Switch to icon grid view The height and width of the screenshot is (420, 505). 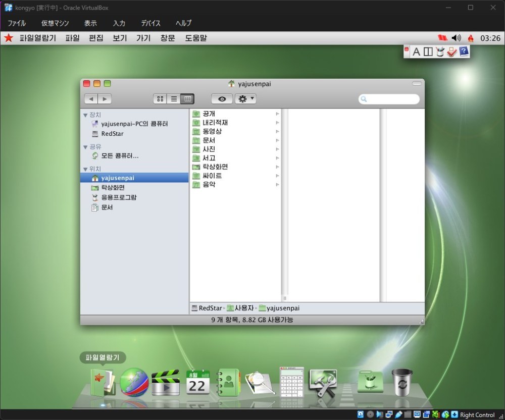coord(160,99)
